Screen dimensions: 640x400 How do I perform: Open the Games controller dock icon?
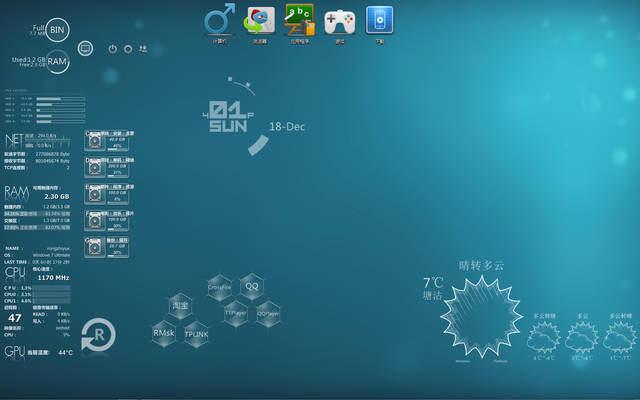[x=340, y=19]
